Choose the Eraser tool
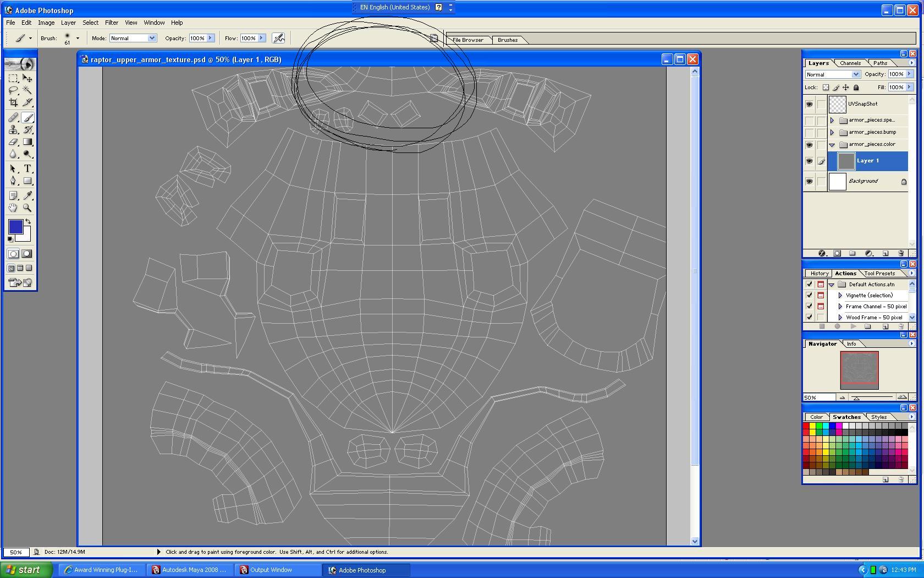Screen dimensions: 924x578 [13, 142]
